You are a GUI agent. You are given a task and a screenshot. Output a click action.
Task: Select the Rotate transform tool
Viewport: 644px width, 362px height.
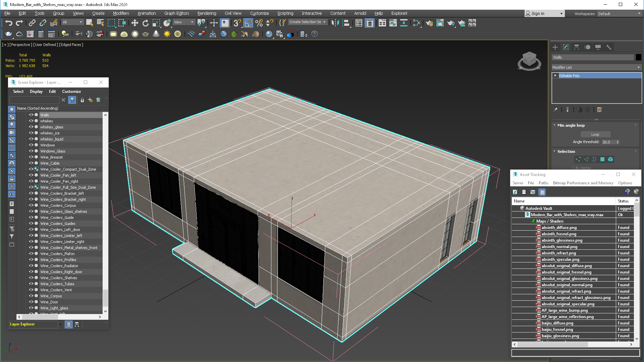pos(145,23)
